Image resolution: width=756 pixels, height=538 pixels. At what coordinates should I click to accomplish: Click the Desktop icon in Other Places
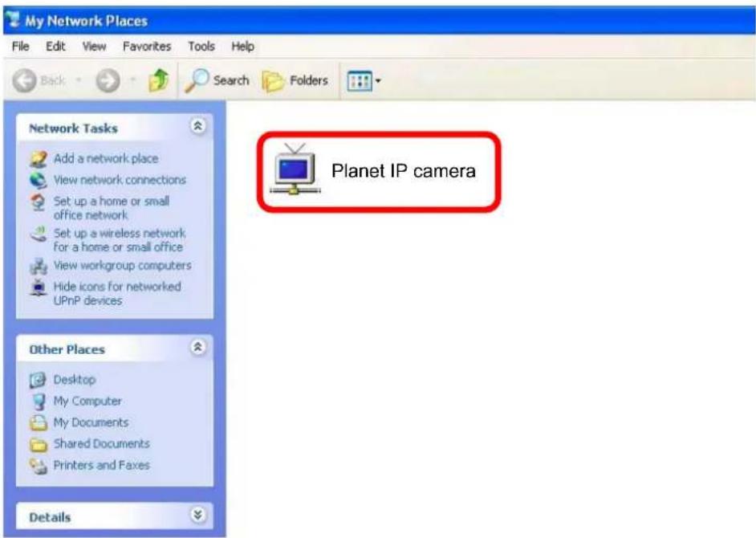38,381
